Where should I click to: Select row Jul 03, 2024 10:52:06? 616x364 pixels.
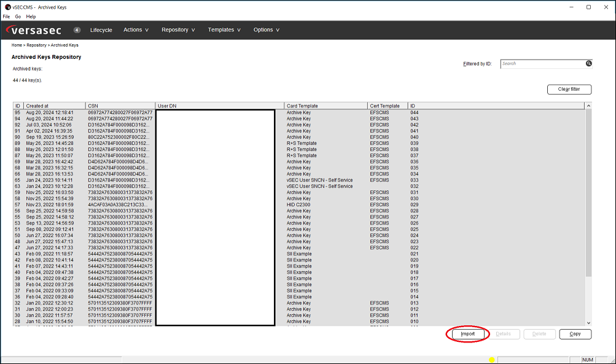point(299,125)
